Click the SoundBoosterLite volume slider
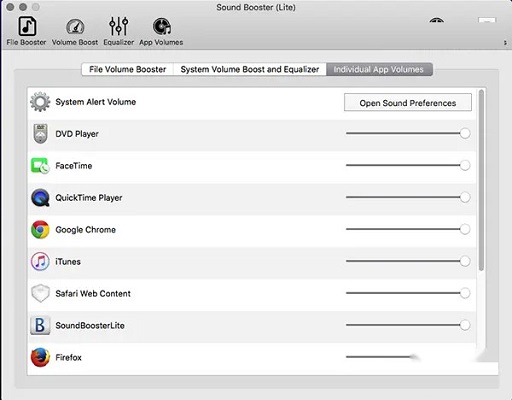Viewport: 512px width, 400px height. (x=408, y=325)
